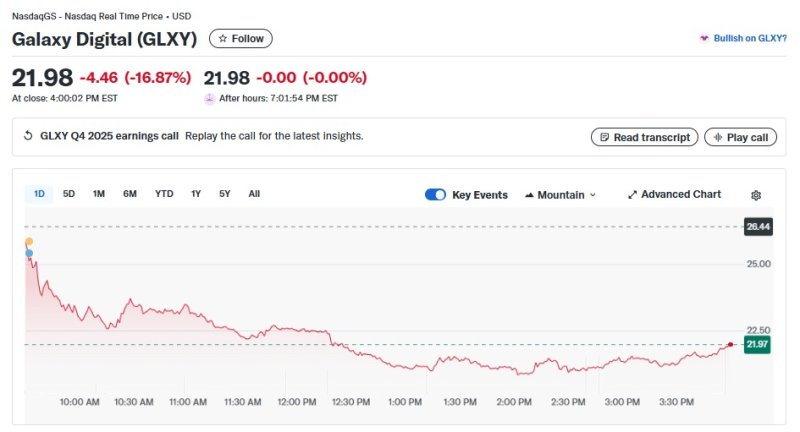Show the 1M chart range
This screenshot has height=432, width=800.
99,194
